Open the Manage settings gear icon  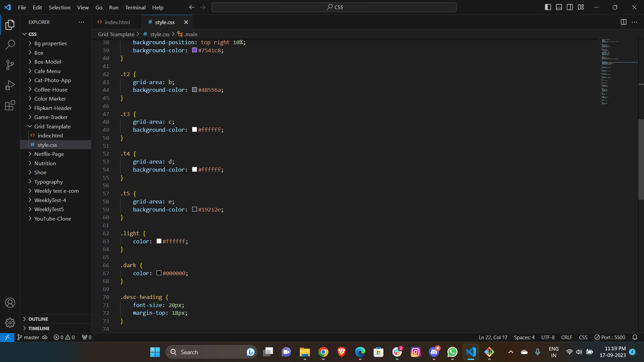(x=10, y=322)
